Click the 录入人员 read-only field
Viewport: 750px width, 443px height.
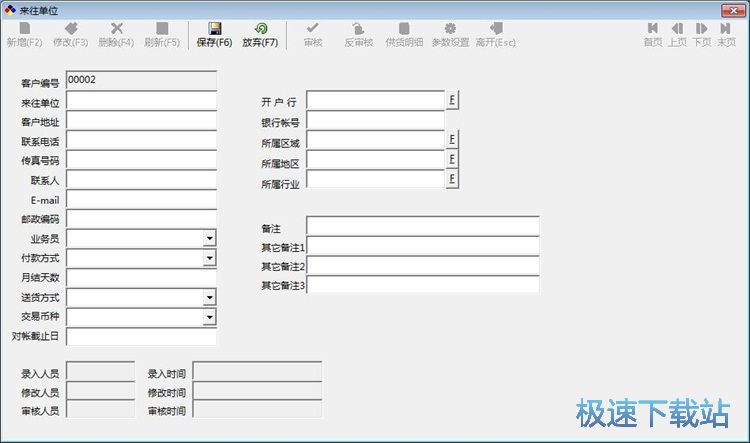tap(100, 371)
